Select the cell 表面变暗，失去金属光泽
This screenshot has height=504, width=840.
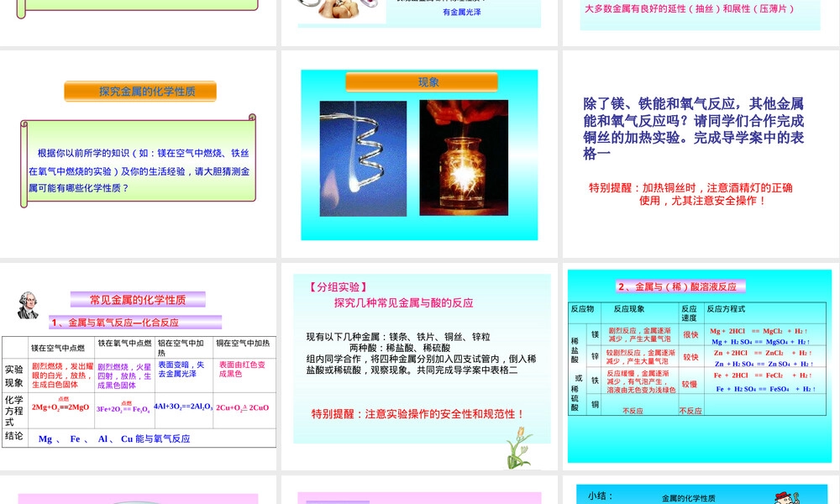181,369
